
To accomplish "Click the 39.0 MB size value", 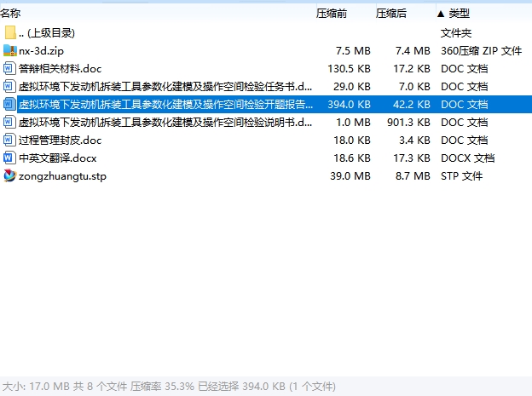I will pos(350,176).
